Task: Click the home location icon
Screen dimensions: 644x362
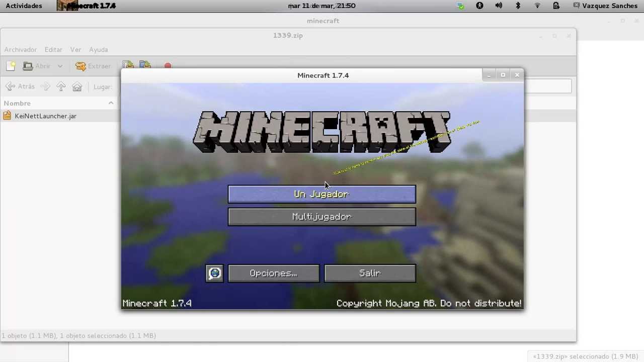Action: pyautogui.click(x=77, y=86)
